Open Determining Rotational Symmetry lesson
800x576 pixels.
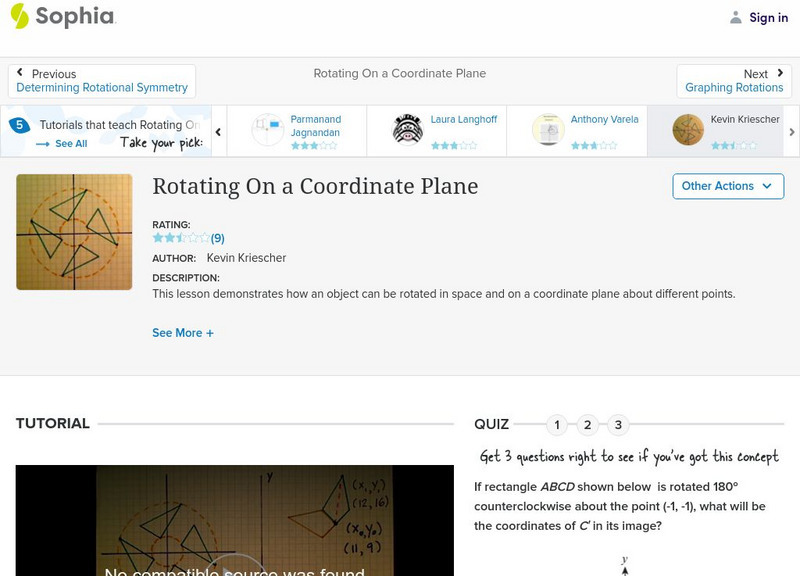tap(102, 87)
